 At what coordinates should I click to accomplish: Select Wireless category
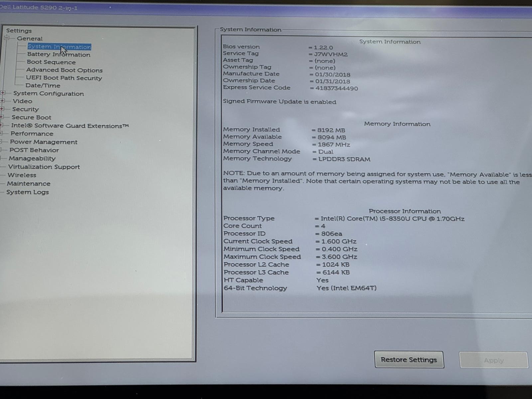[22, 175]
